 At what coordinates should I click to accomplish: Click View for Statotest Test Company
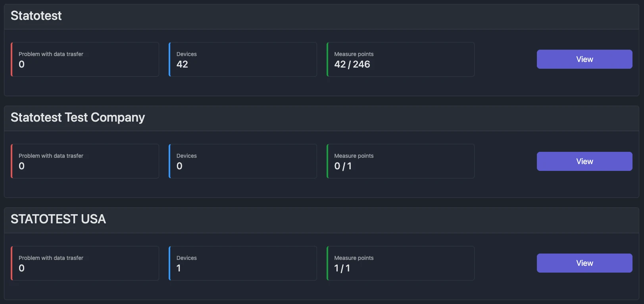point(584,161)
